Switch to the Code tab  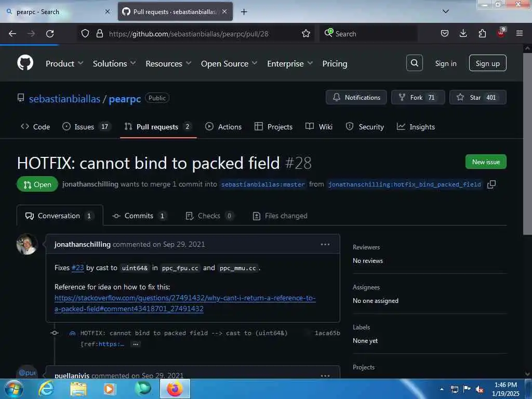coord(35,127)
